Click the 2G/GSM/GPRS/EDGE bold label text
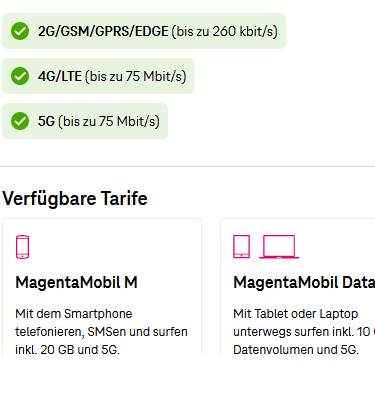Image resolution: width=375 pixels, height=404 pixels. [x=103, y=31]
